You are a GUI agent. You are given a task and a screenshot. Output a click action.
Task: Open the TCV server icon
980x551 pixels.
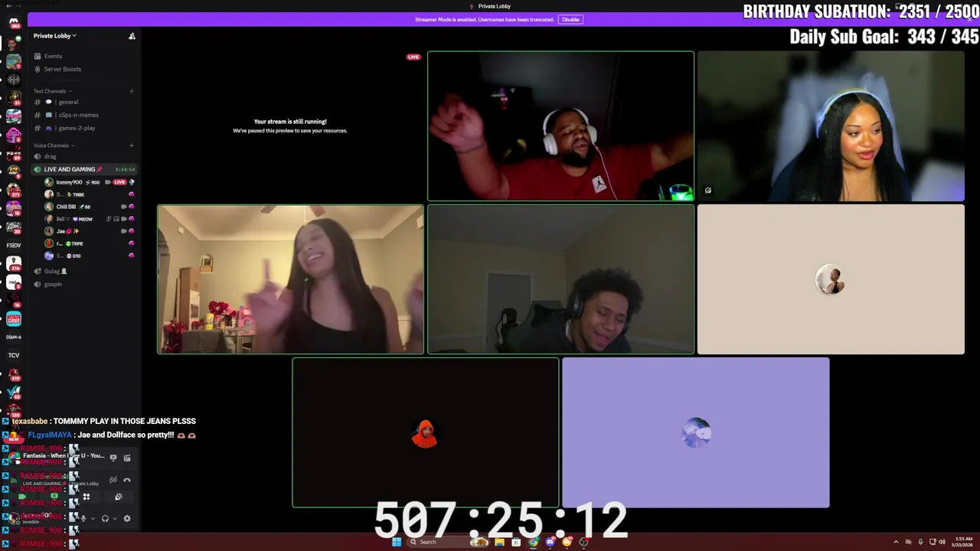pyautogui.click(x=14, y=355)
